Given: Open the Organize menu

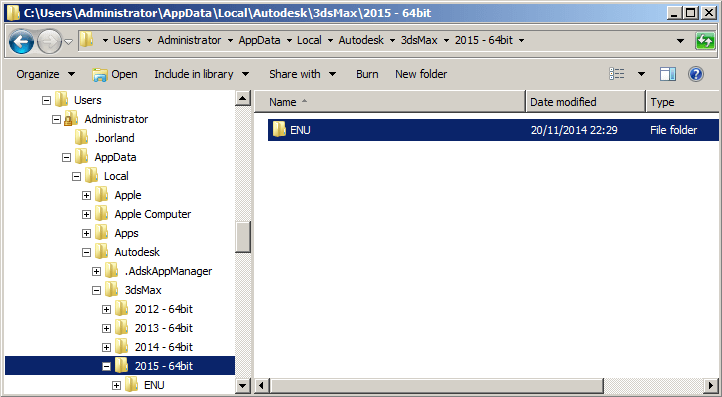Looking at the screenshot, I should [x=45, y=74].
